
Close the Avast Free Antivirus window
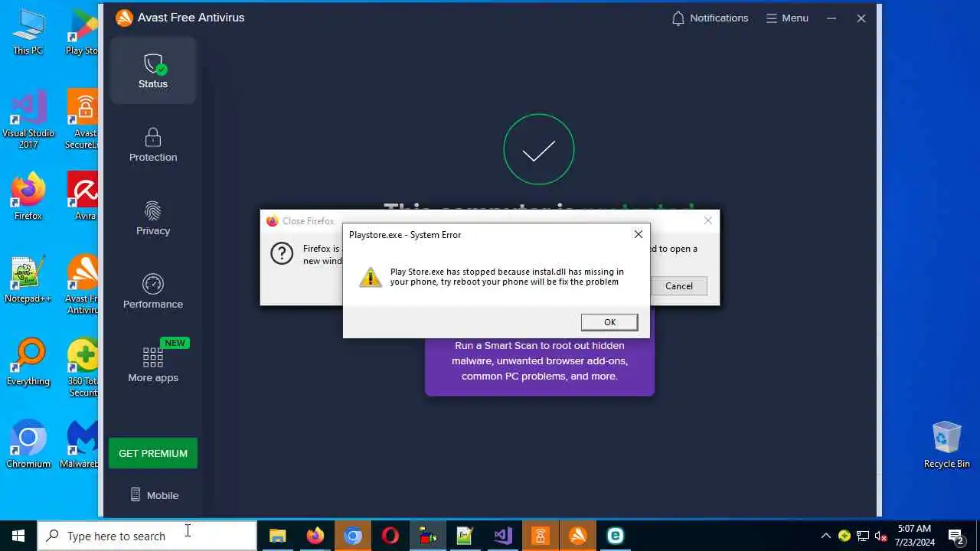pyautogui.click(x=861, y=18)
